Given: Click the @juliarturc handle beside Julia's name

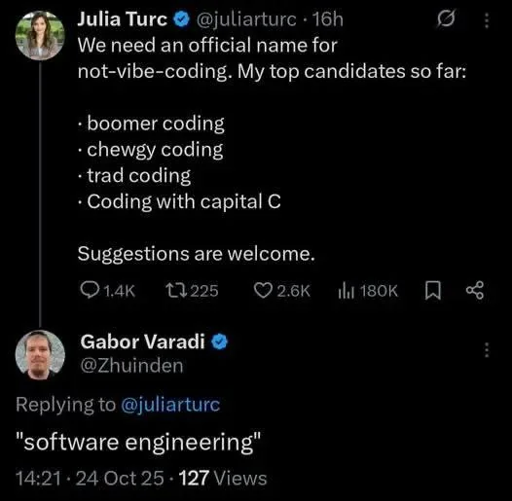Looking at the screenshot, I should pos(246,19).
